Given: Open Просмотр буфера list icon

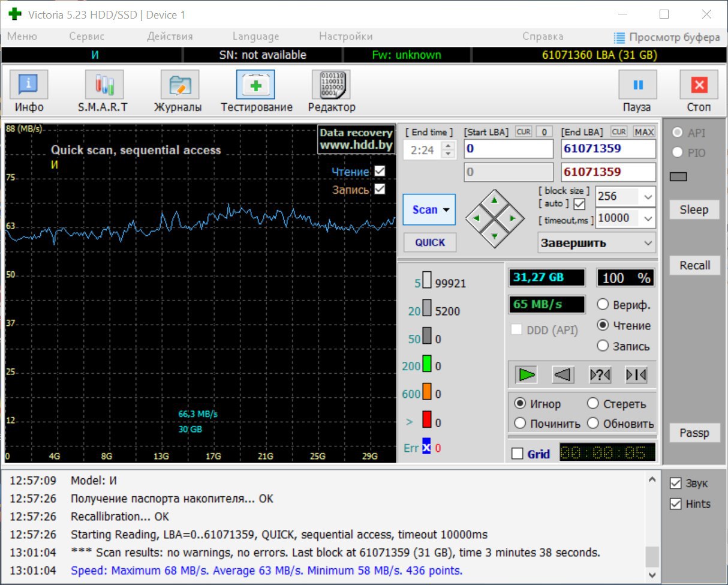Looking at the screenshot, I should pyautogui.click(x=619, y=37).
